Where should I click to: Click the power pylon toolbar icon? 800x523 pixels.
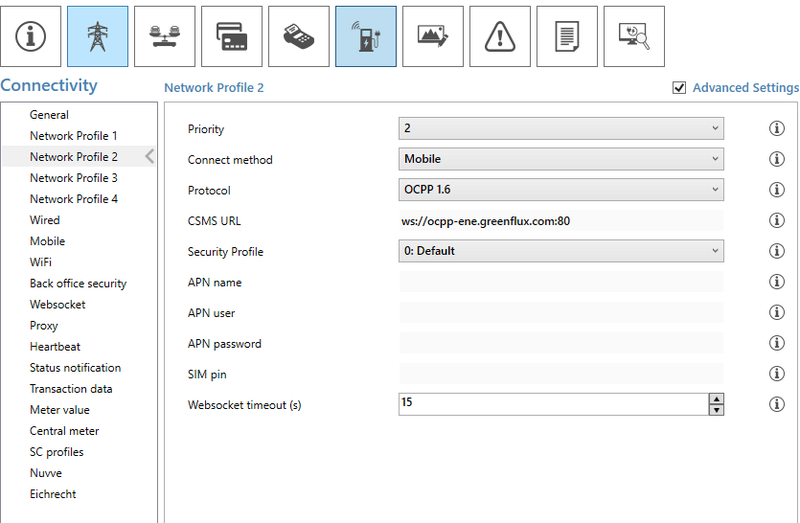97,36
